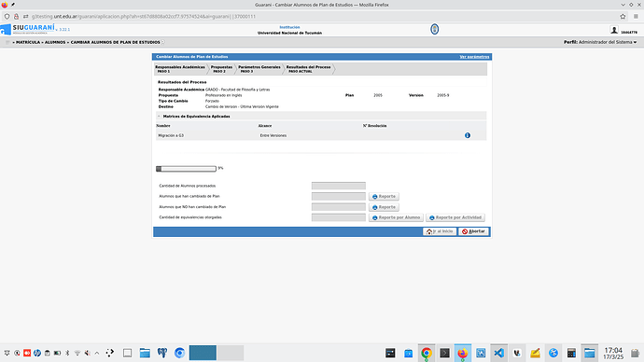
Task: Open the Chromium icon in taskbar
Action: (179, 353)
